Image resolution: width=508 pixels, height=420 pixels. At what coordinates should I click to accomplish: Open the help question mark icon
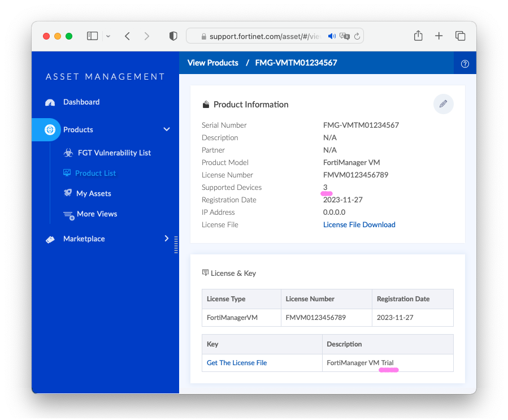click(465, 64)
